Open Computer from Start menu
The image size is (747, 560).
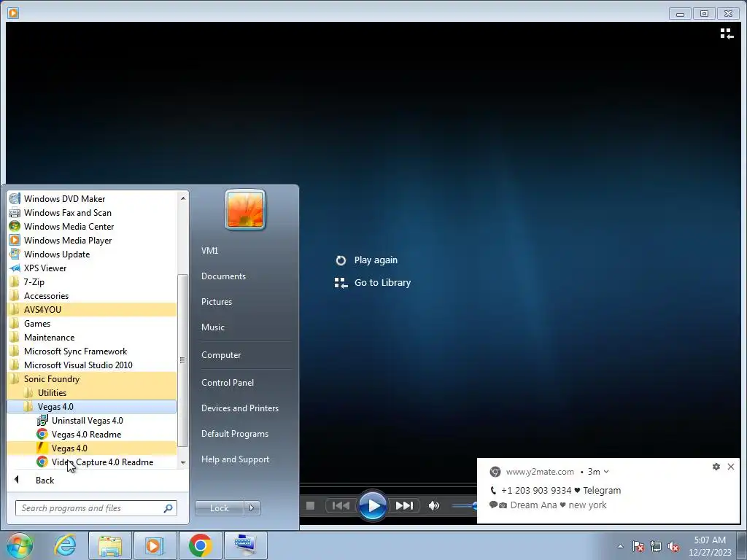tap(221, 355)
